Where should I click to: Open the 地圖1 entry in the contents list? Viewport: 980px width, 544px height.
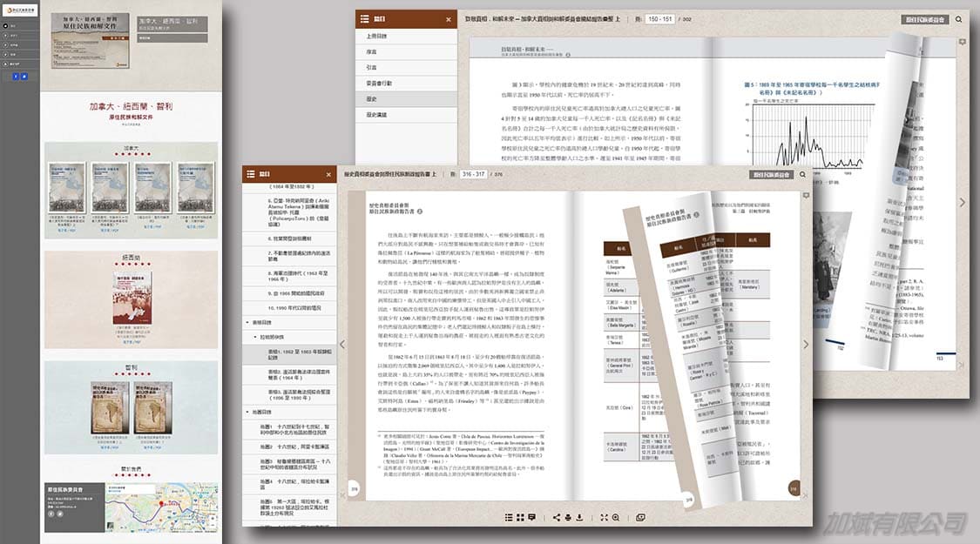(289, 430)
